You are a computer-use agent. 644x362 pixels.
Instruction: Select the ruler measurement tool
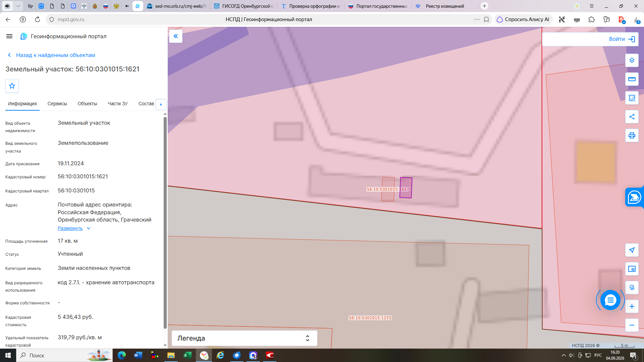click(632, 79)
